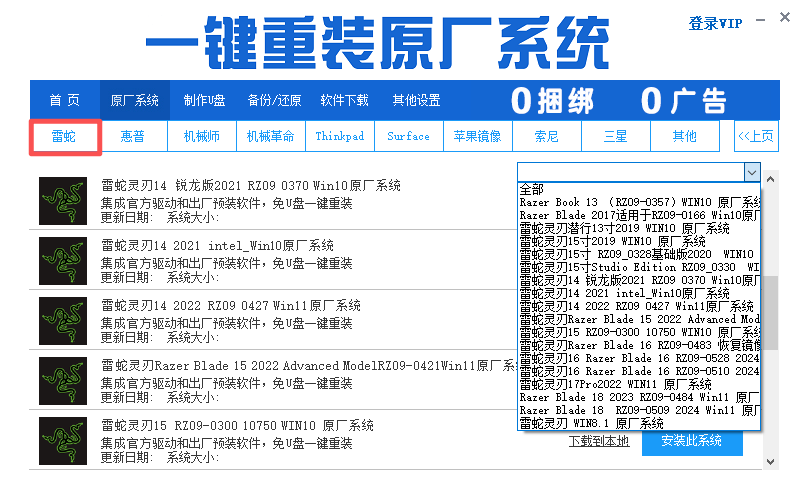Choose dropdown 灵刃14 2022 RZ09 0427 option
Screen dimensions: 808x498
click(638, 306)
